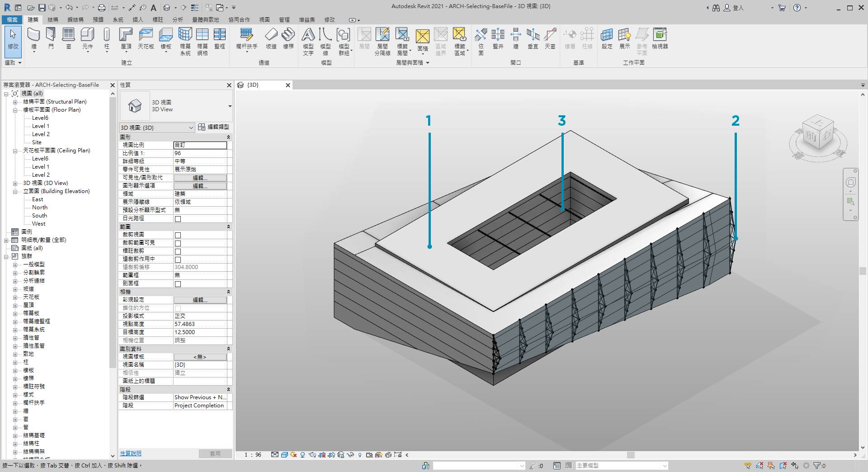The width and height of the screenshot is (868, 472).
Task: Toggle the Far Clip Active (遠裁剪作用中) checkbox
Action: (x=178, y=260)
